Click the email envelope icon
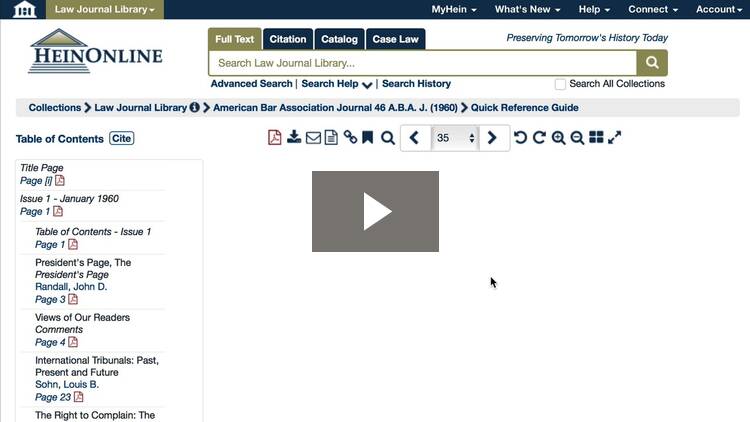 pyautogui.click(x=313, y=138)
